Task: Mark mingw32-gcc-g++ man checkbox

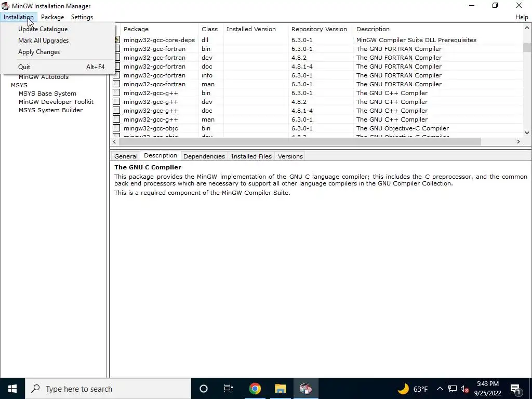Action: coord(116,119)
